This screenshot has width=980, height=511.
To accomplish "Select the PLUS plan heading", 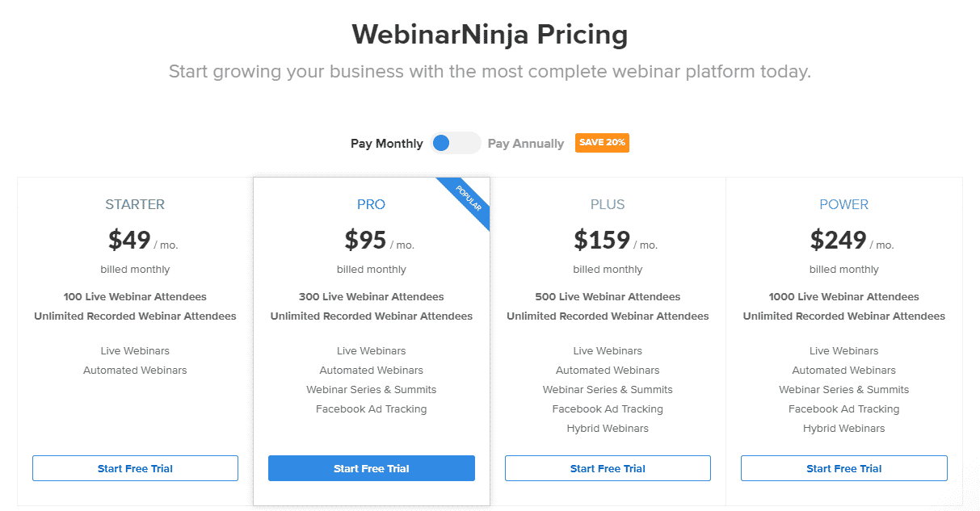I will pos(608,204).
